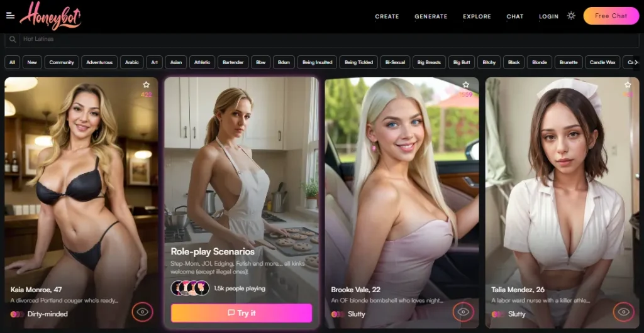Select the Community category tag
The width and height of the screenshot is (644, 333).
(x=62, y=62)
